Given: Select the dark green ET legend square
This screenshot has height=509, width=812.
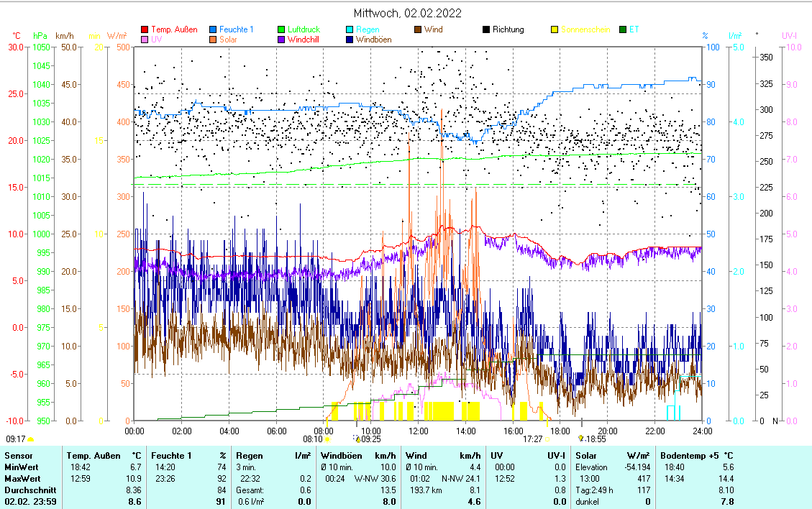Looking at the screenshot, I should [x=623, y=30].
